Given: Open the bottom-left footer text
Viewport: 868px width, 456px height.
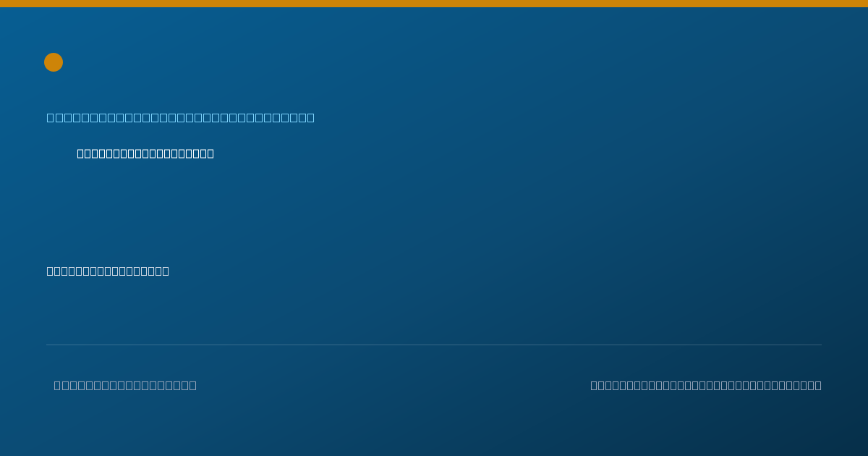Looking at the screenshot, I should click(125, 385).
